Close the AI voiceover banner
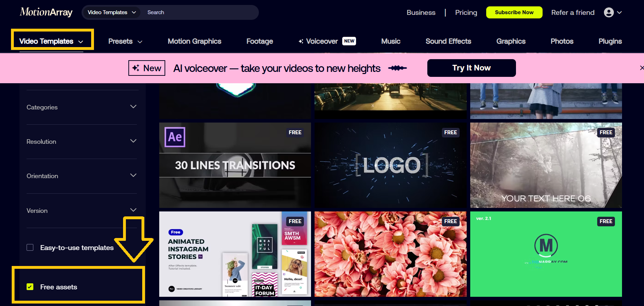The image size is (644, 306). tap(641, 68)
